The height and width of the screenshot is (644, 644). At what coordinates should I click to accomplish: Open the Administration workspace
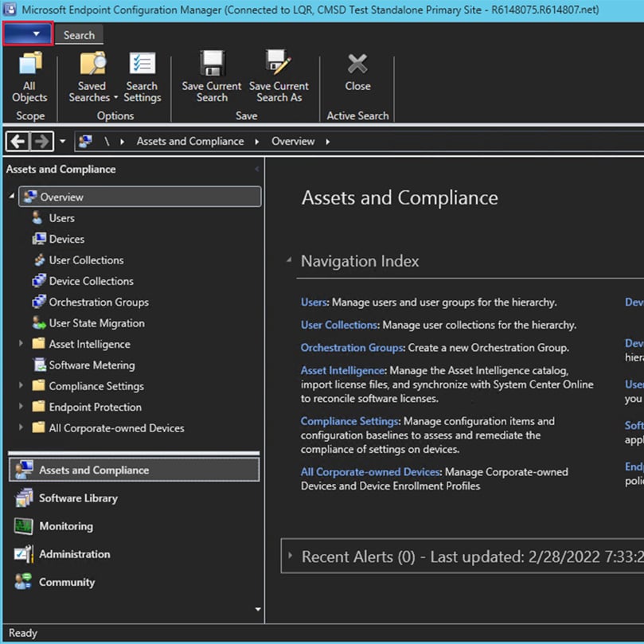click(x=74, y=554)
